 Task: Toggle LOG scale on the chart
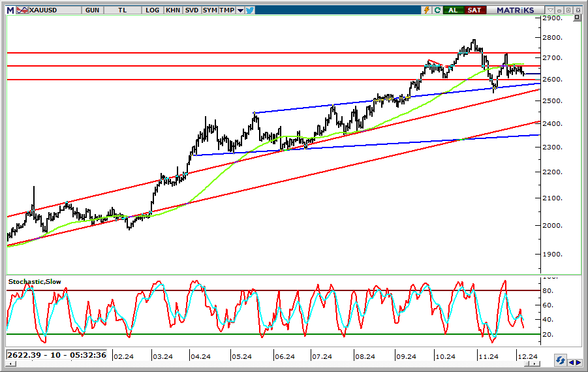(x=153, y=10)
